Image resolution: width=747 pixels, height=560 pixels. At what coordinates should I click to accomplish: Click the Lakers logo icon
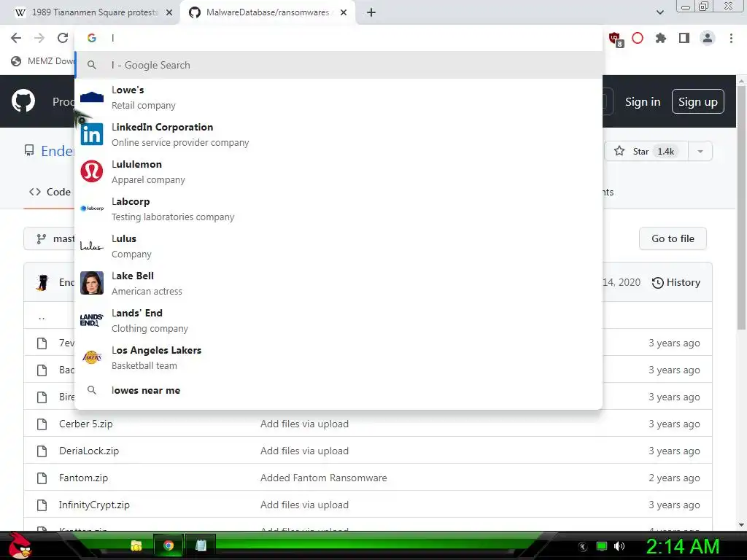coord(91,357)
